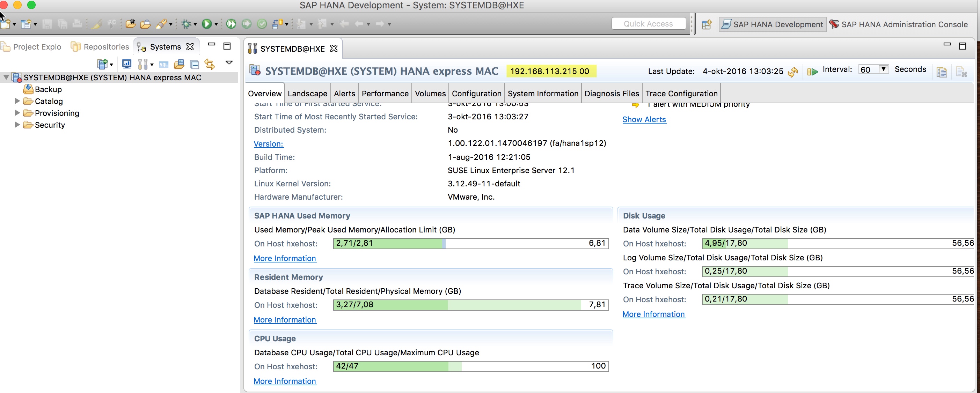
Task: Switch to the Repositories tab
Action: [x=100, y=47]
